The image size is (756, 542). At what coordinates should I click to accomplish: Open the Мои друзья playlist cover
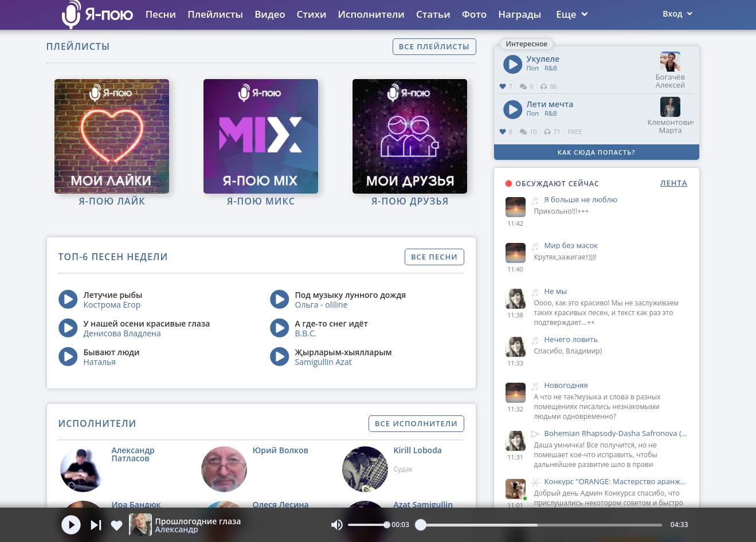click(x=410, y=136)
